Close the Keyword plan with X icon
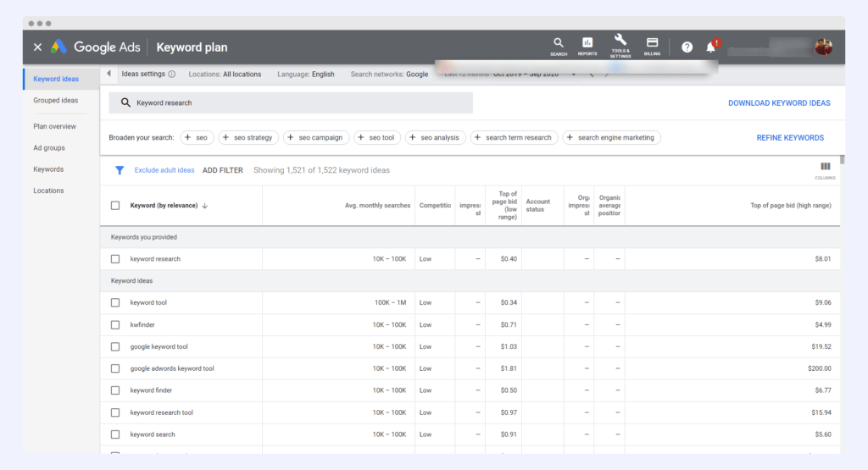Screen dimensions: 868x470 tap(37, 47)
